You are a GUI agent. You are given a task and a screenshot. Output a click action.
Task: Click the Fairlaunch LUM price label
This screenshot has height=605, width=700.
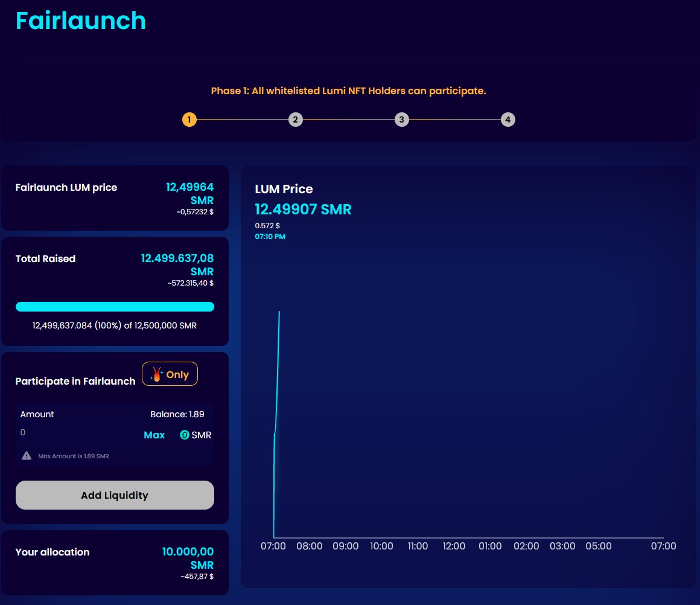(x=66, y=187)
